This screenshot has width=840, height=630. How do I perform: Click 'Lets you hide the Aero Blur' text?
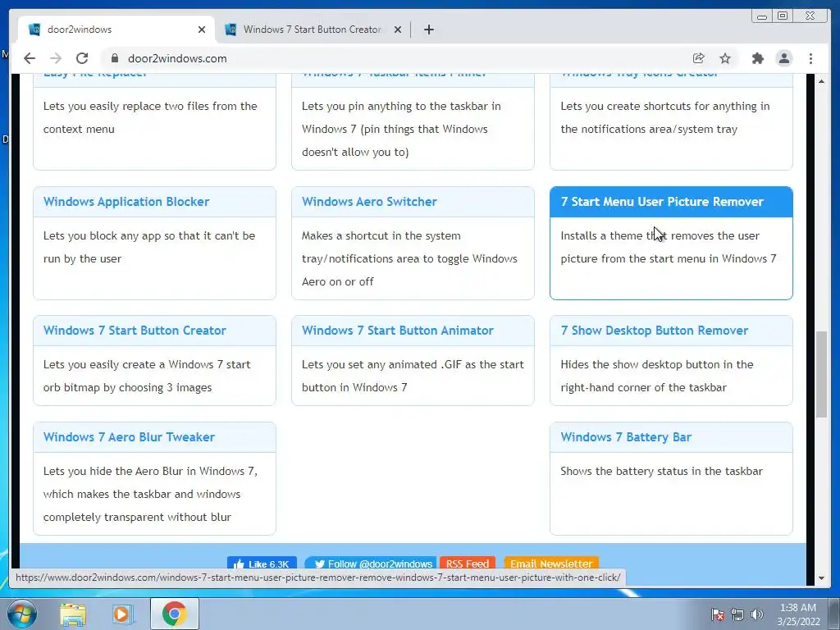150,494
